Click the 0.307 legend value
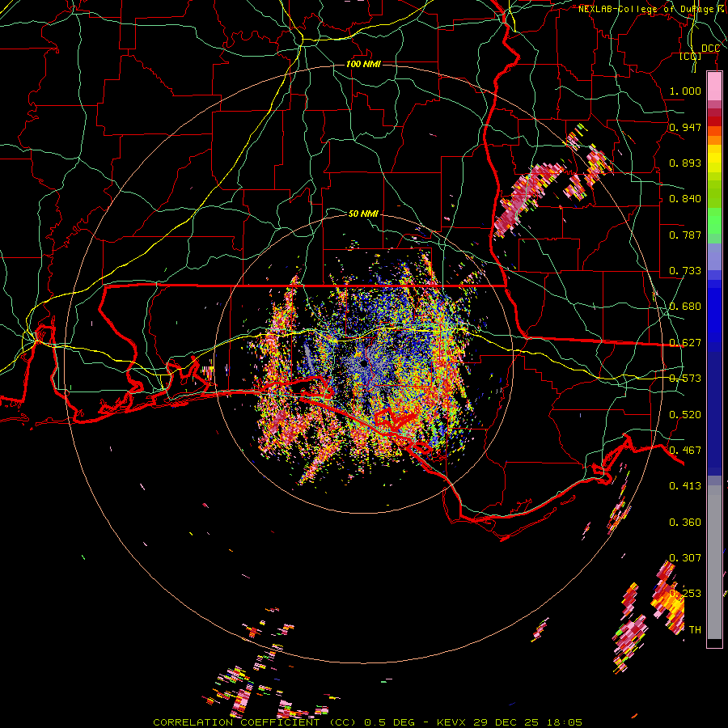This screenshot has height=728, width=728. pyautogui.click(x=685, y=557)
